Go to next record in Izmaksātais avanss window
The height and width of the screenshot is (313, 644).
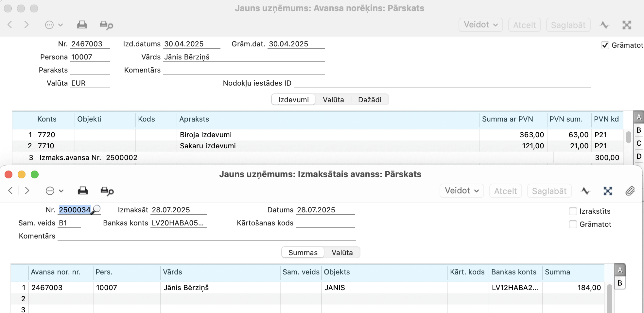point(27,191)
